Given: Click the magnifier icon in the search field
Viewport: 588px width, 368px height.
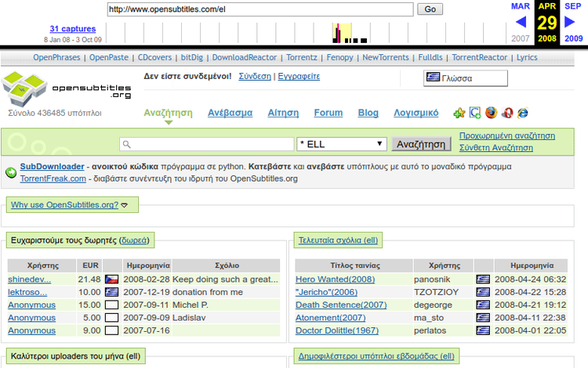Looking at the screenshot, I should click(x=127, y=145).
